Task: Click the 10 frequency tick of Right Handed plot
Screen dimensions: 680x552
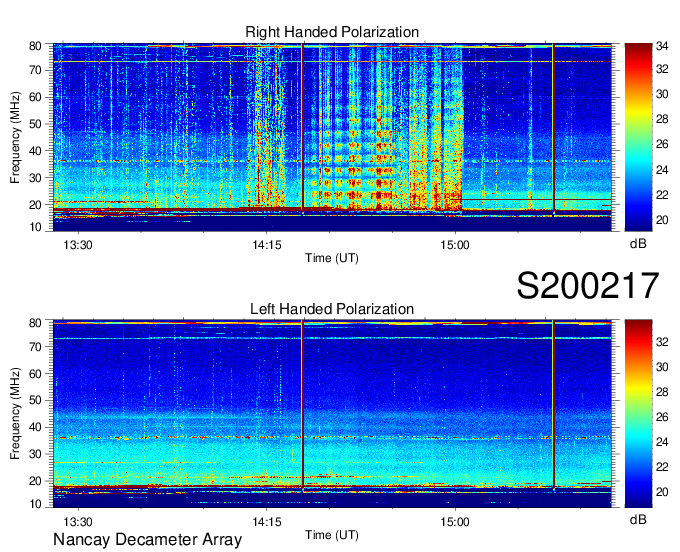Action: 35,227
